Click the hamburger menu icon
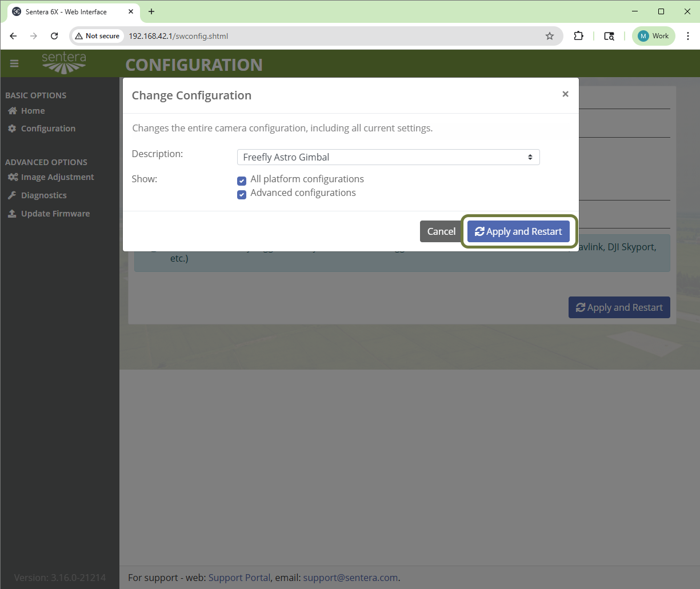 click(14, 64)
